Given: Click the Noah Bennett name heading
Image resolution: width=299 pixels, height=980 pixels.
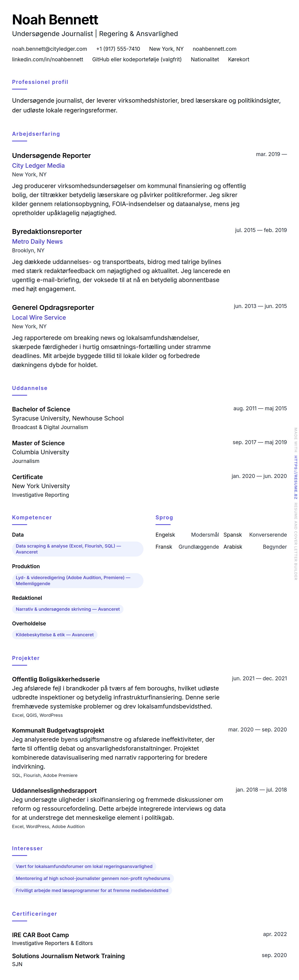Looking at the screenshot, I should [x=55, y=20].
